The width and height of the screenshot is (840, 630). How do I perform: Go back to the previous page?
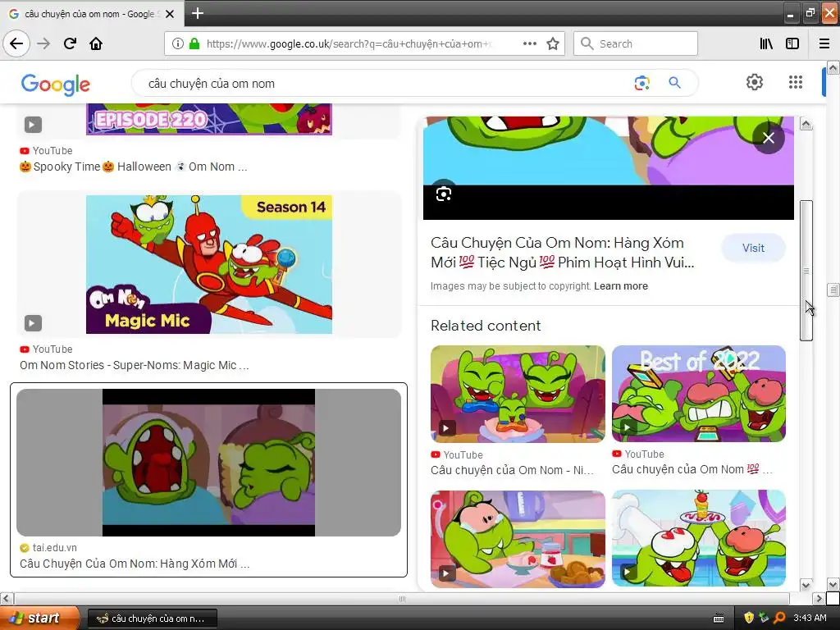coord(16,43)
